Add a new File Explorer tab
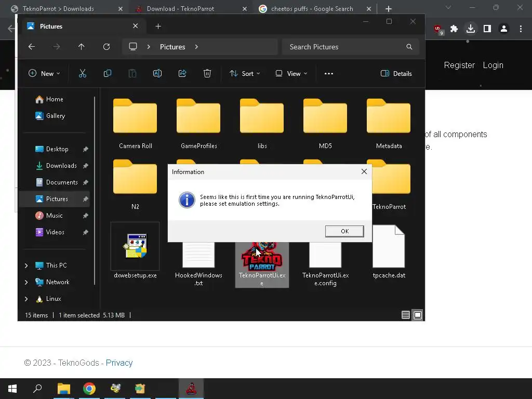The image size is (532, 399). pos(158,26)
